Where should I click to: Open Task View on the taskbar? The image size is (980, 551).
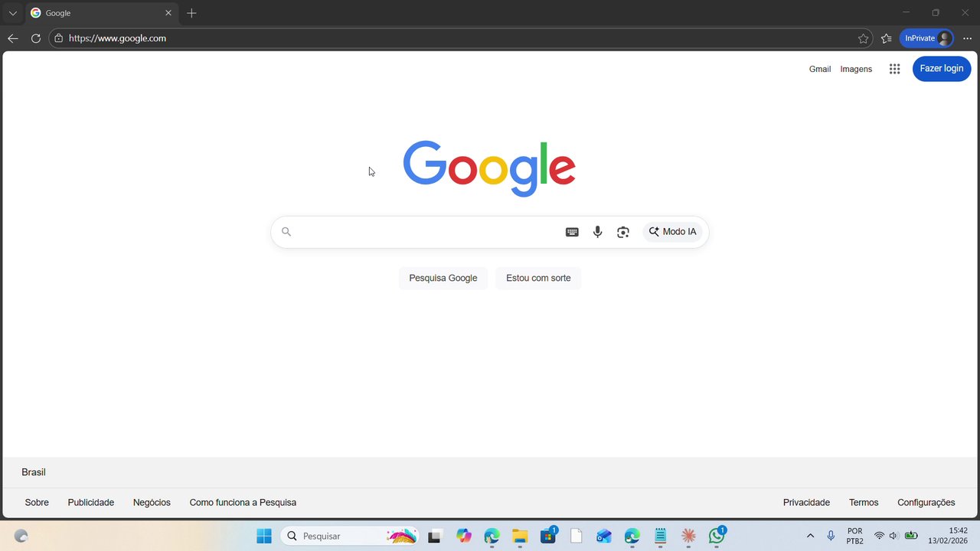[x=434, y=536]
